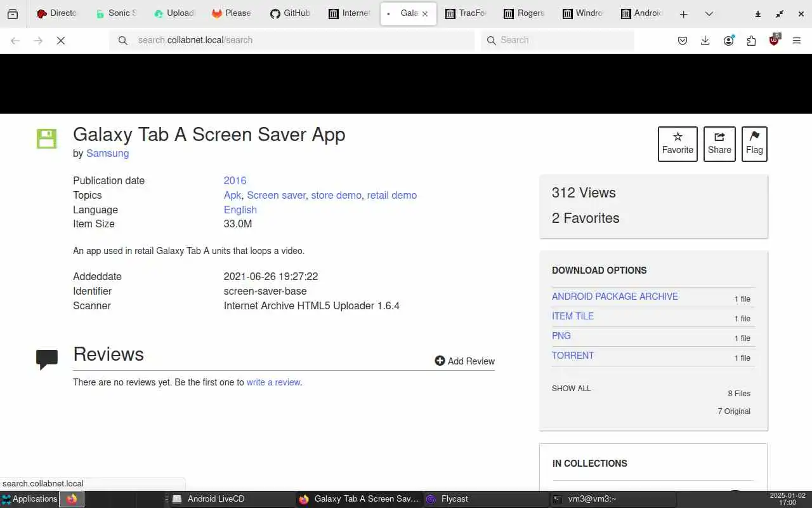Download the ITEM TILE file

(x=573, y=316)
